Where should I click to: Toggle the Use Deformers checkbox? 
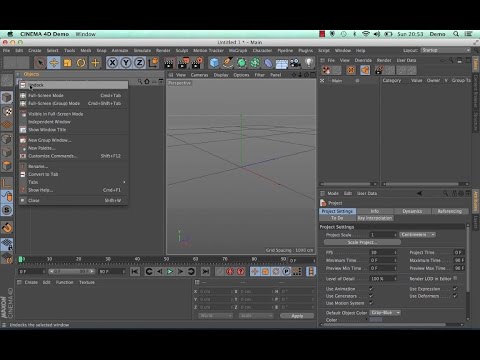tap(455, 296)
